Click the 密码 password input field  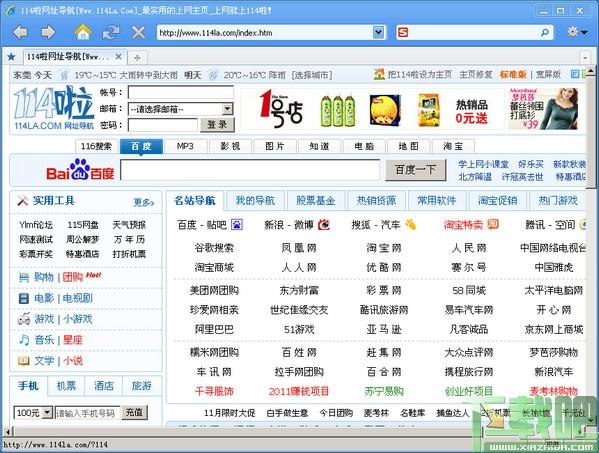tap(163, 125)
